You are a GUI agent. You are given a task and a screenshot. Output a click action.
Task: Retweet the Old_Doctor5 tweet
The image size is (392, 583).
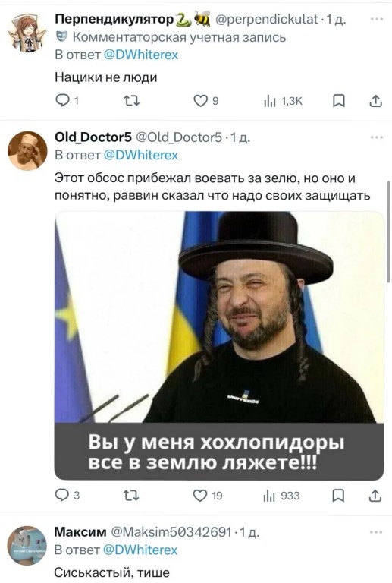[130, 495]
